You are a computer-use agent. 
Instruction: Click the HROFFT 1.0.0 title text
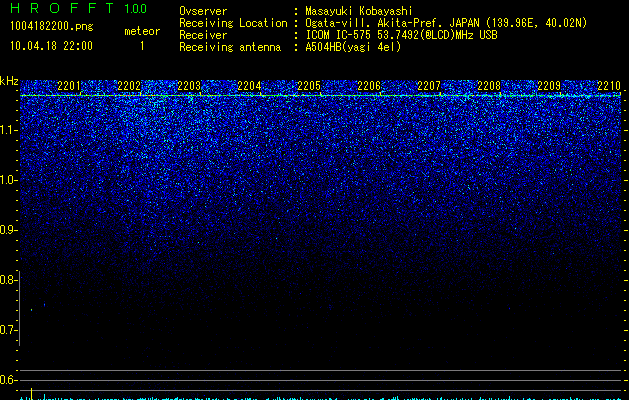pyautogui.click(x=78, y=8)
